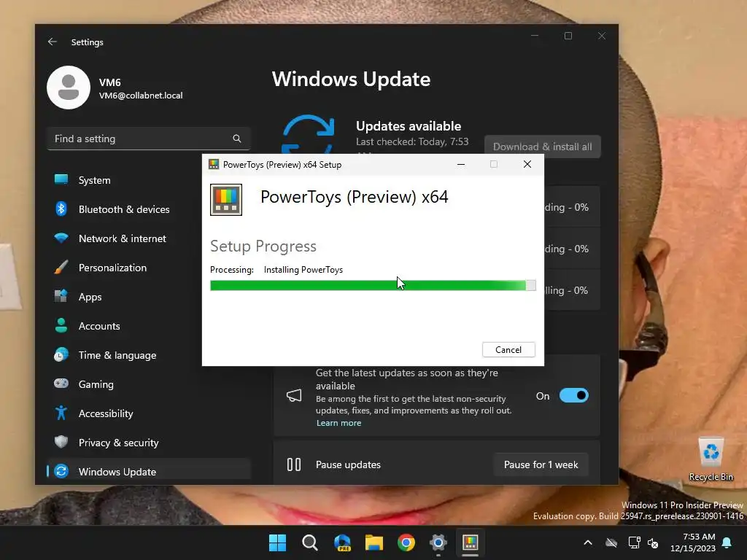The image size is (747, 560).
Task: Go back in Settings window
Action: pyautogui.click(x=53, y=42)
